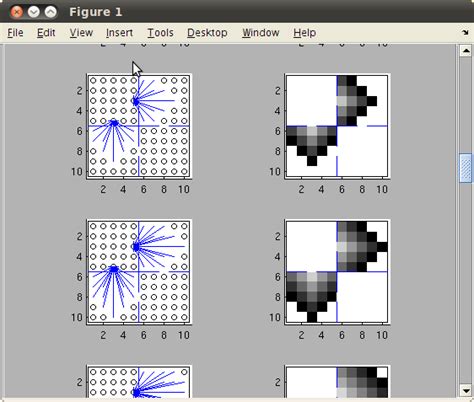Open the View menu
This screenshot has height=402, width=474.
(x=81, y=33)
